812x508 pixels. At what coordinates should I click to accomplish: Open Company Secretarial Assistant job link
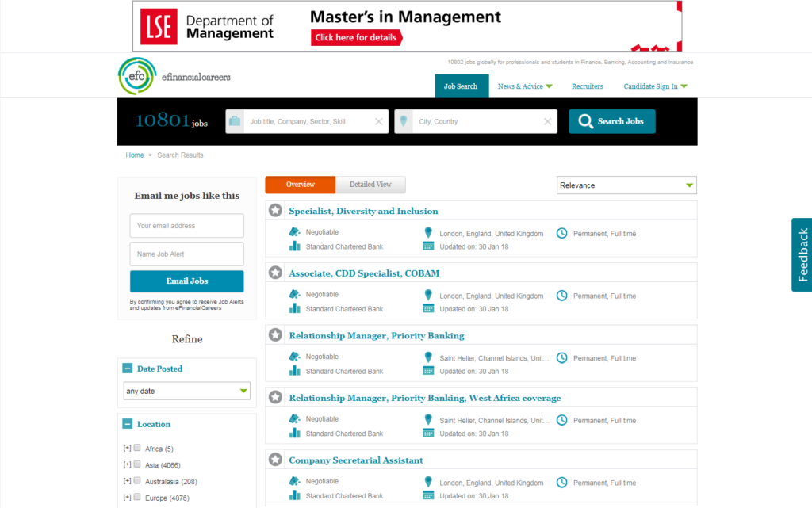[356, 460]
